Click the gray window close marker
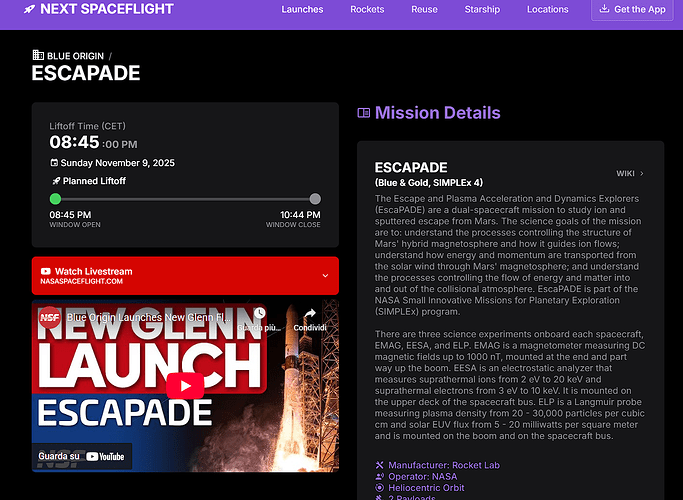The height and width of the screenshot is (500, 683). click(x=315, y=199)
